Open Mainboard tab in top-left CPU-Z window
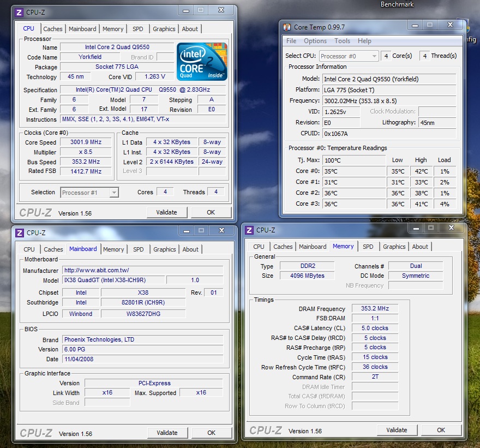480x448 pixels. coord(82,29)
